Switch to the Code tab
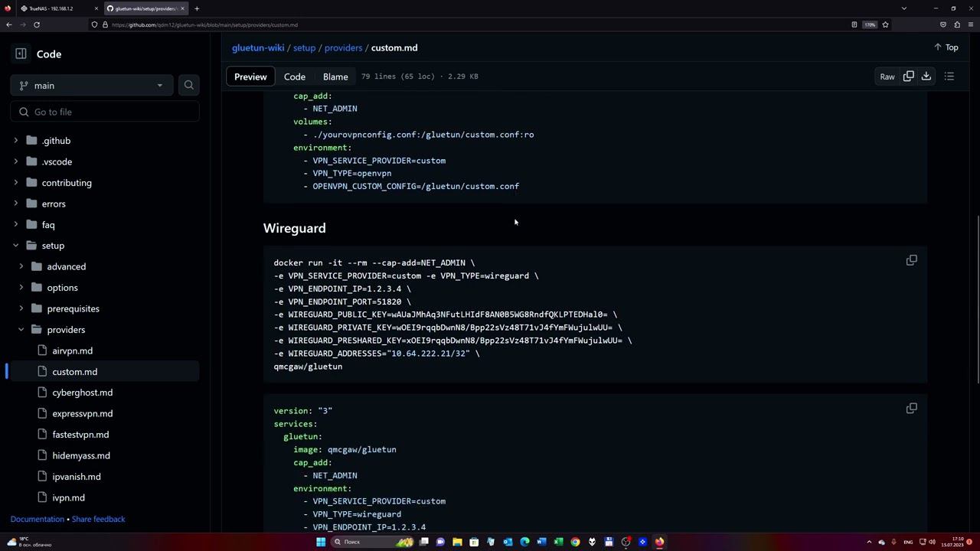Viewport: 980px width, 551px height. pos(295,77)
